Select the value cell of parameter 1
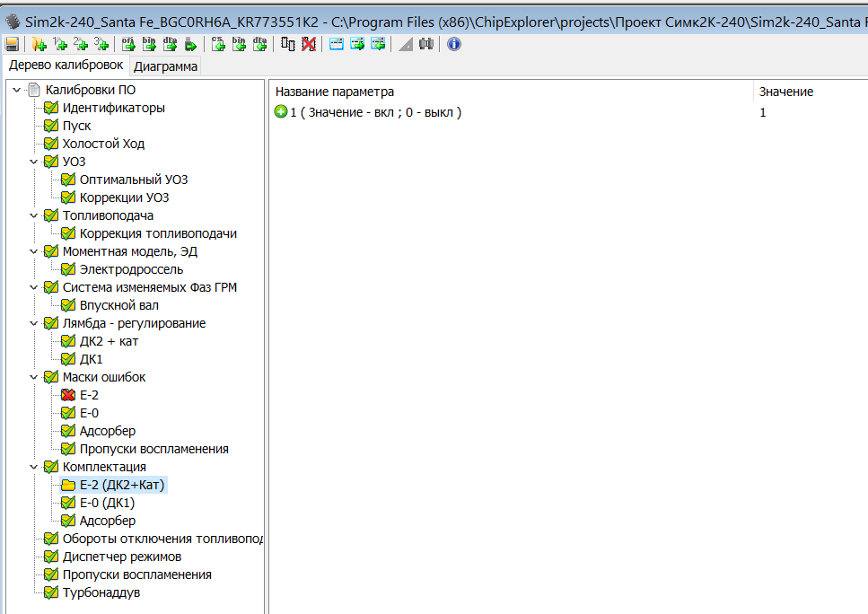This screenshot has height=614, width=868. tap(764, 112)
